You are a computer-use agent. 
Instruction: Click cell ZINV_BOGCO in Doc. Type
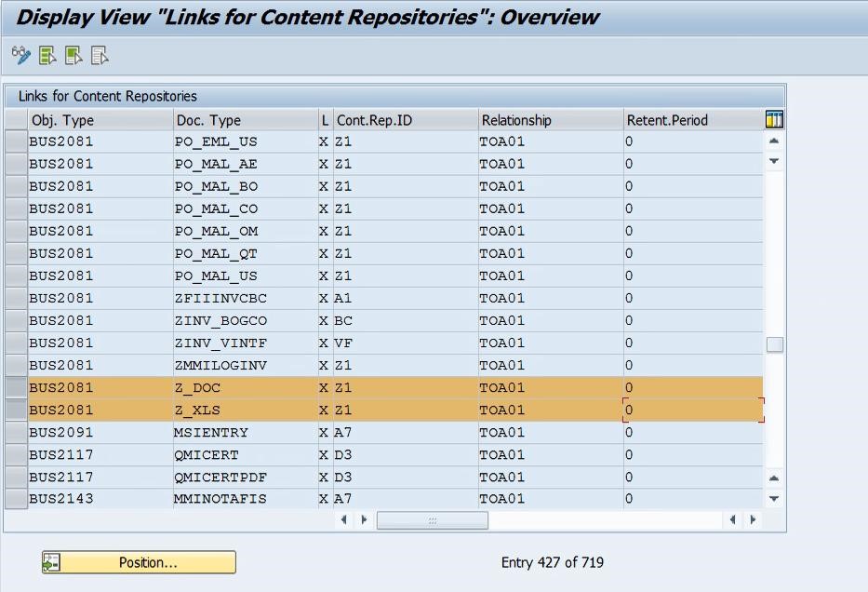246,320
